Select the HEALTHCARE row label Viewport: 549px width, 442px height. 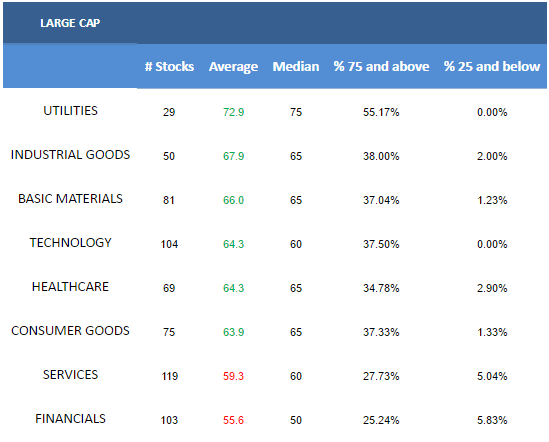tap(70, 287)
